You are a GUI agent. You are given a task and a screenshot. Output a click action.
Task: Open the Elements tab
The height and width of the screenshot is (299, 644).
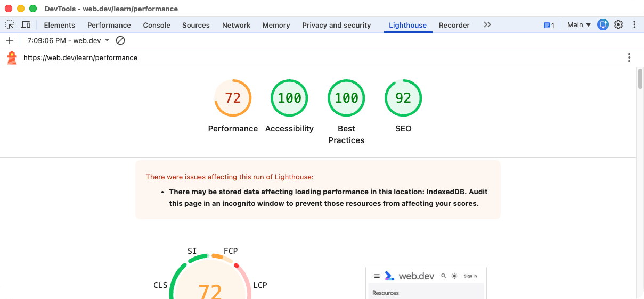point(59,25)
